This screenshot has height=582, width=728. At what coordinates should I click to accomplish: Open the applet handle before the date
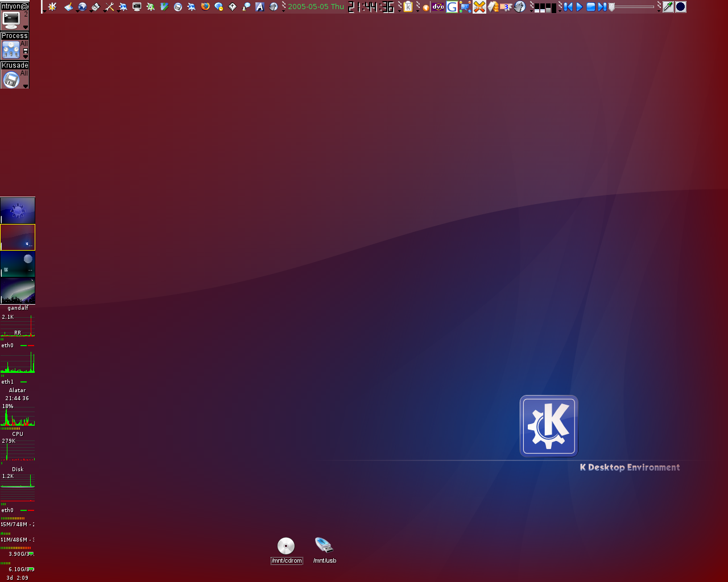click(x=283, y=7)
